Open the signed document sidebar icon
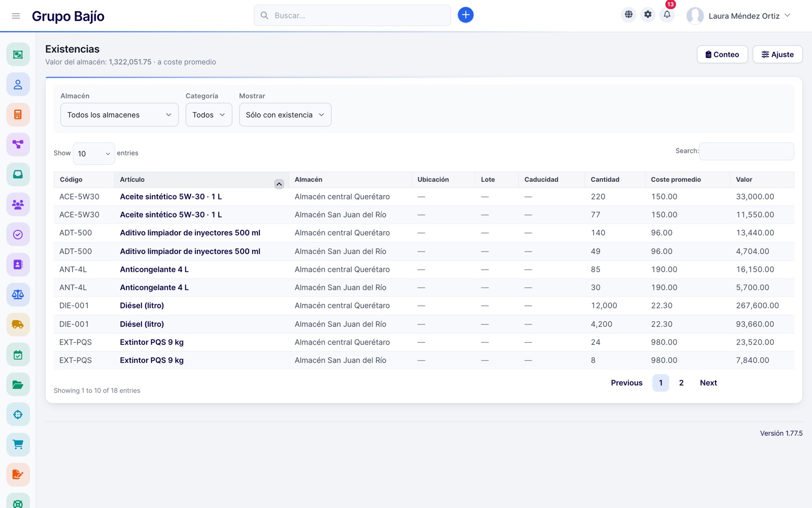812x508 pixels. pyautogui.click(x=18, y=474)
